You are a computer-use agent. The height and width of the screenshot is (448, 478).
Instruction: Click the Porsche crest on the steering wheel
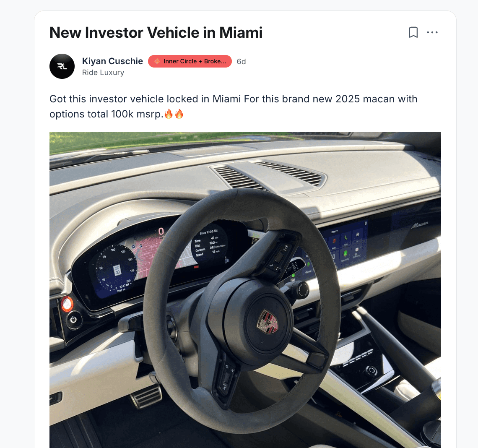point(268,322)
